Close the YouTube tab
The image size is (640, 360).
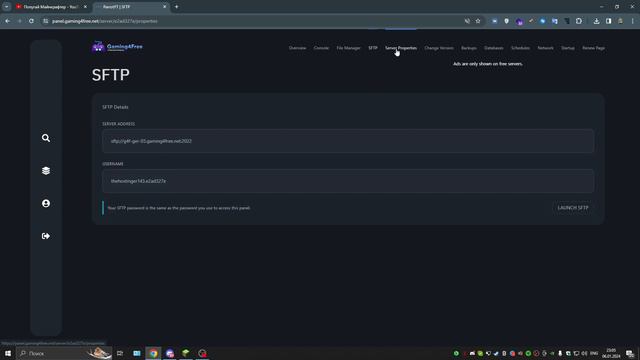[85, 7]
